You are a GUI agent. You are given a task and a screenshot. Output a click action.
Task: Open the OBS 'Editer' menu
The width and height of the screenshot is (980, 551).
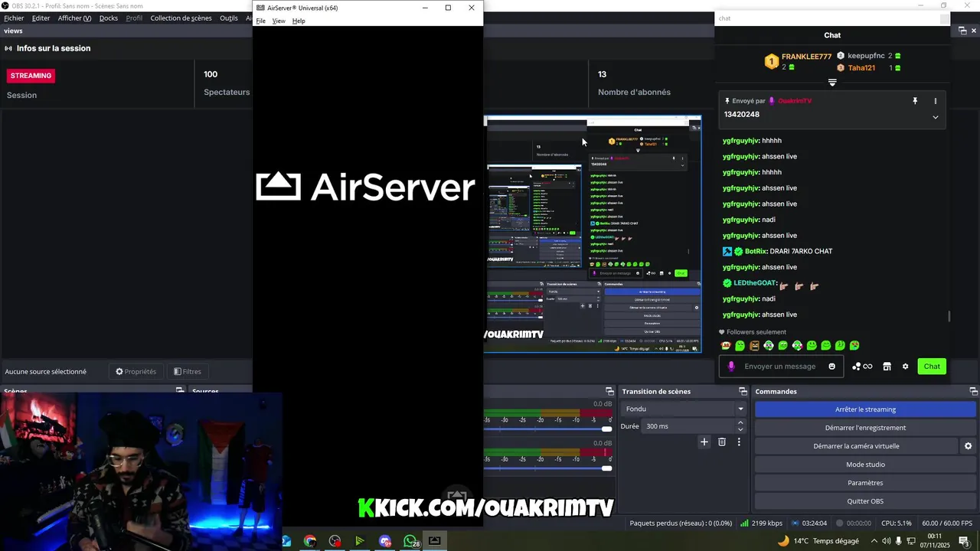coord(41,18)
